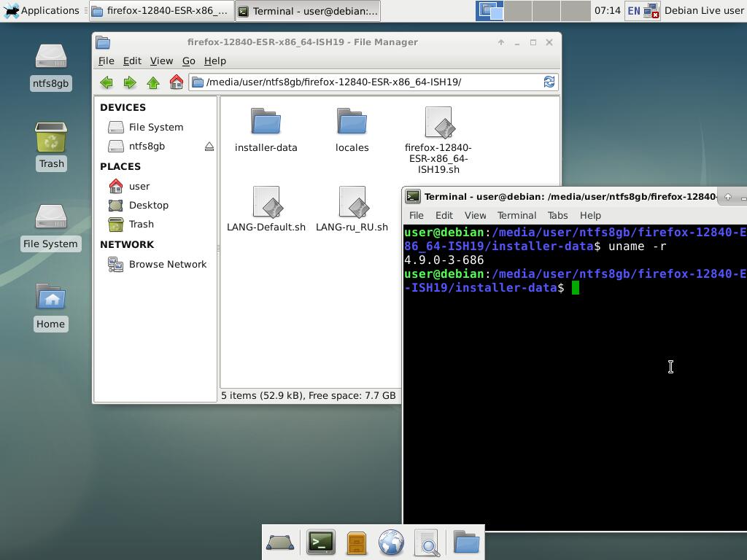
Task: Keep File Manager window always on top arrow
Action: coord(500,42)
